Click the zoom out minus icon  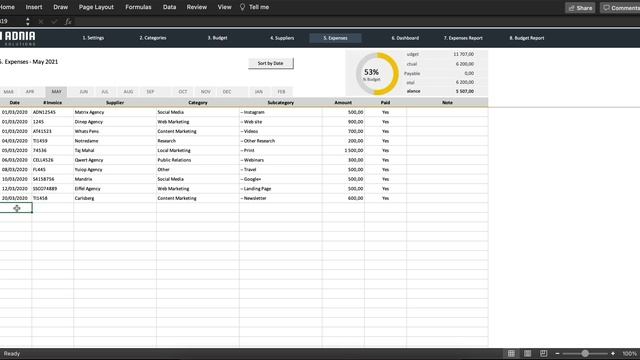point(557,353)
